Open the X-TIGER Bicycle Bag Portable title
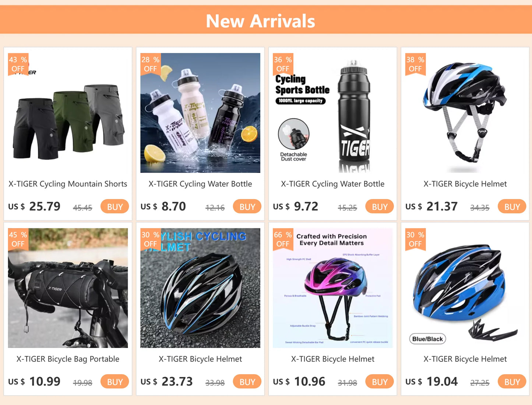 pos(68,359)
